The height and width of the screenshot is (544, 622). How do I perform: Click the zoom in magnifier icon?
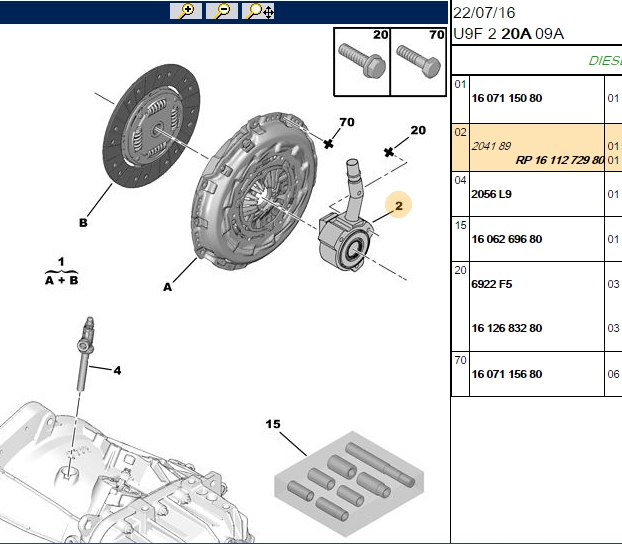[x=186, y=11]
